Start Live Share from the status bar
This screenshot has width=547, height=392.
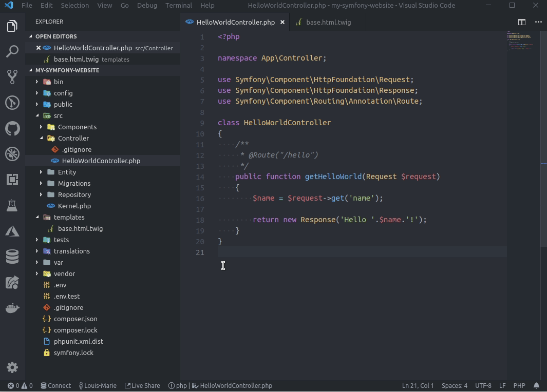[142, 386]
